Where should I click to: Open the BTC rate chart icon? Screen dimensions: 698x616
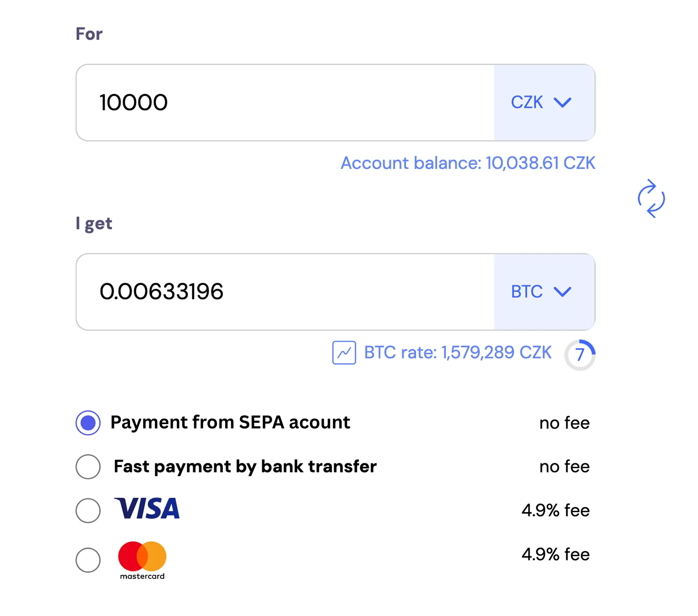click(x=344, y=352)
